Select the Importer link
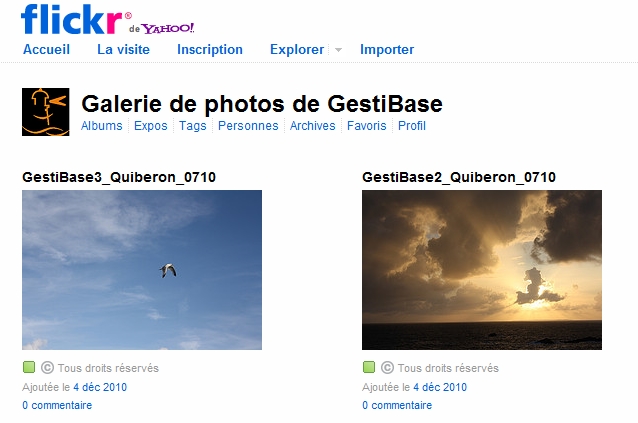 tap(387, 50)
